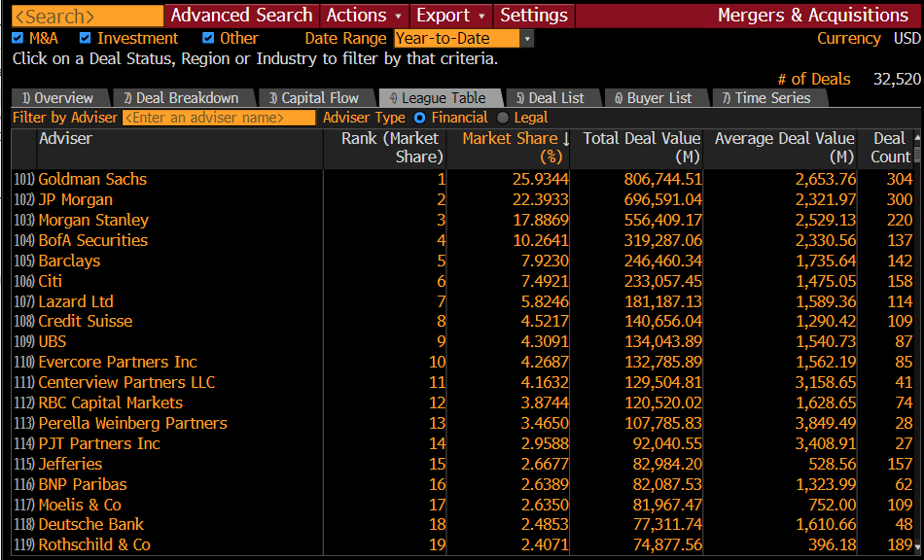Open Advanced Search
The image size is (924, 560).
point(241,16)
